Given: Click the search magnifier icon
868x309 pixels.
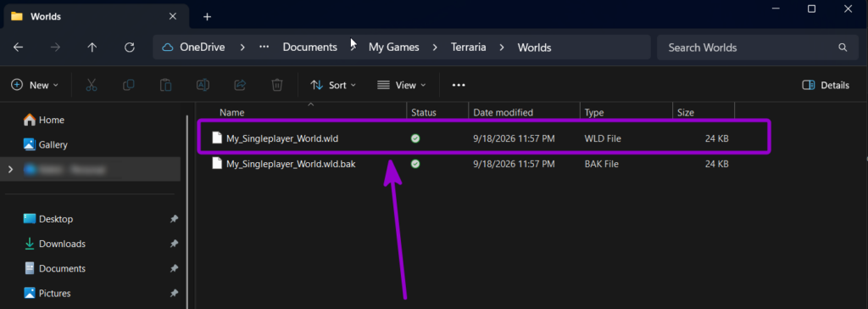Looking at the screenshot, I should click(x=843, y=48).
